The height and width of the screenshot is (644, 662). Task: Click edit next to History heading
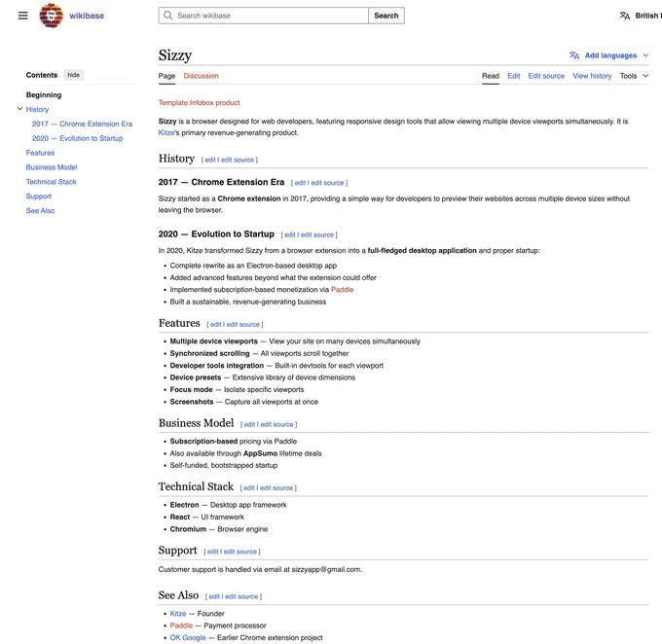coord(210,160)
